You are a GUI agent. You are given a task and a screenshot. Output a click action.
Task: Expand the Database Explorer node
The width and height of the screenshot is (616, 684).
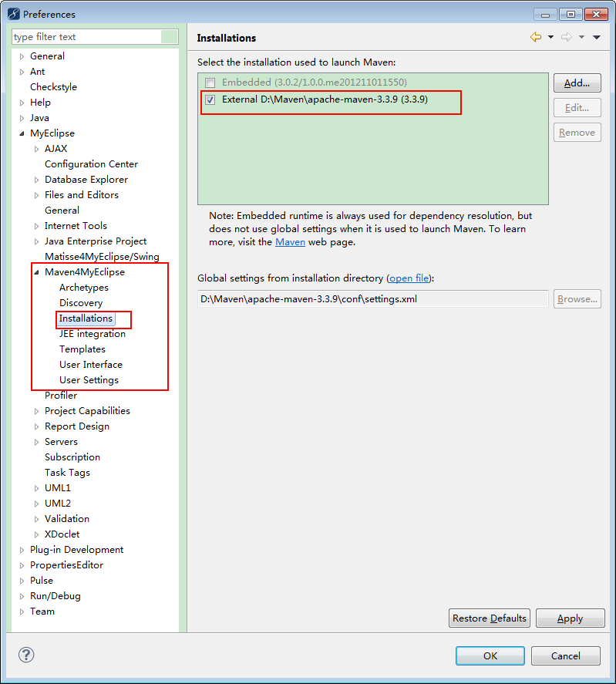coord(37,180)
